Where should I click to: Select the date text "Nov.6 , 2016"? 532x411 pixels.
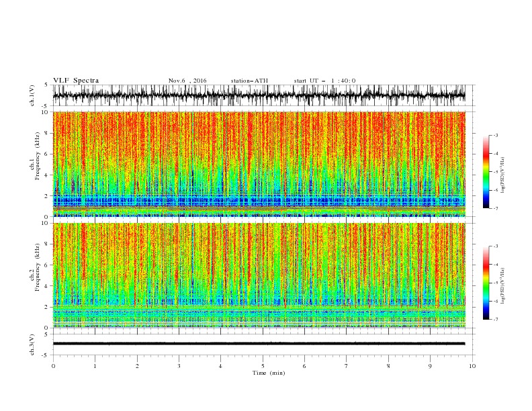(187, 81)
